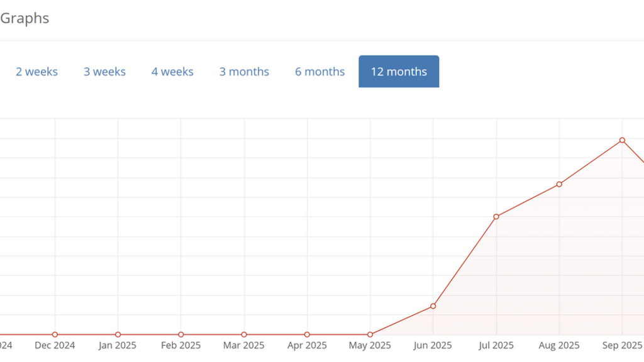
Task: Select the Feb 2025 data point circle
Action: (x=181, y=334)
